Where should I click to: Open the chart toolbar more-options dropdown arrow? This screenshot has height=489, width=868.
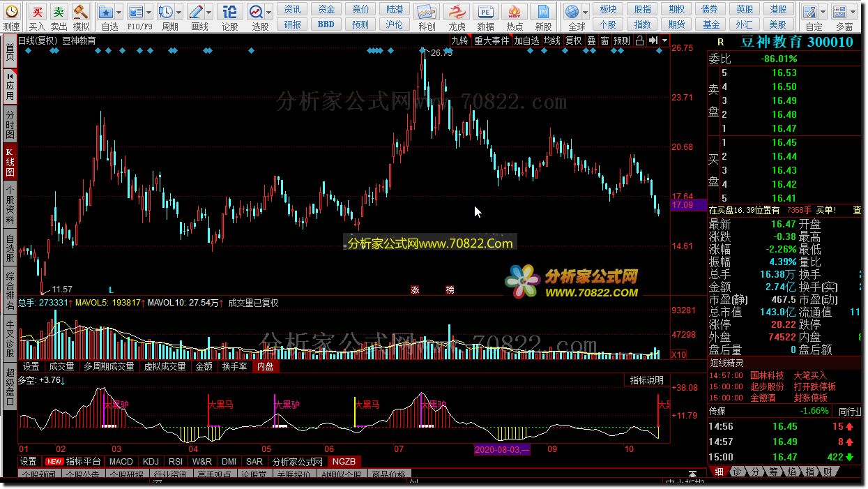(x=664, y=40)
